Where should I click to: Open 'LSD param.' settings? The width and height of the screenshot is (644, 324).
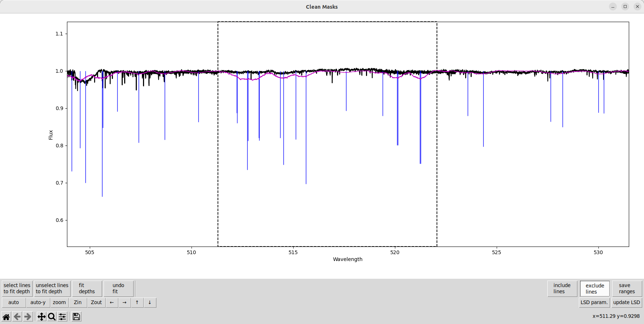(594, 303)
